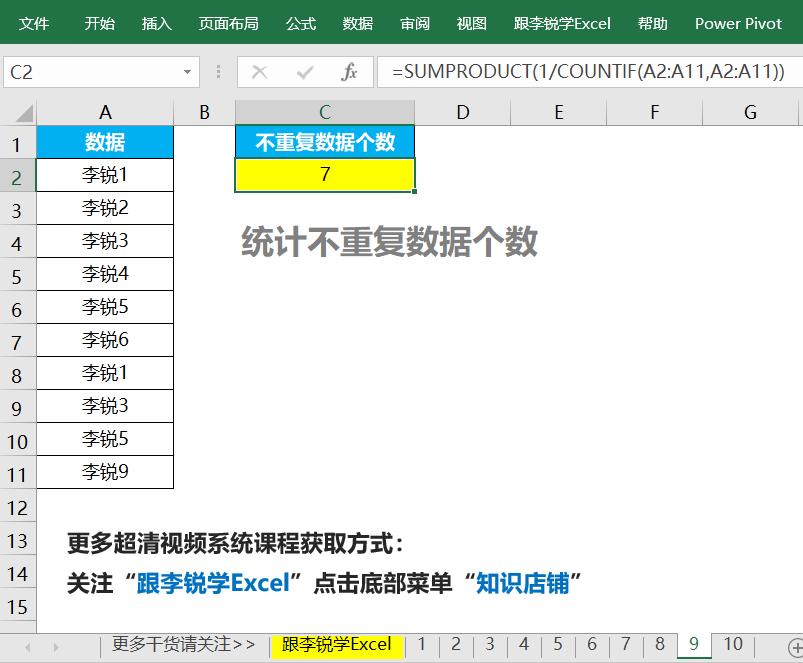The width and height of the screenshot is (803, 663).
Task: Switch to sheet tab 10
Action: (732, 645)
